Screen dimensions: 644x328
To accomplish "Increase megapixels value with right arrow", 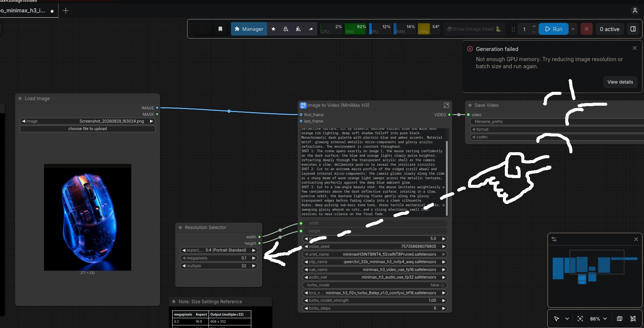I will pos(254,258).
